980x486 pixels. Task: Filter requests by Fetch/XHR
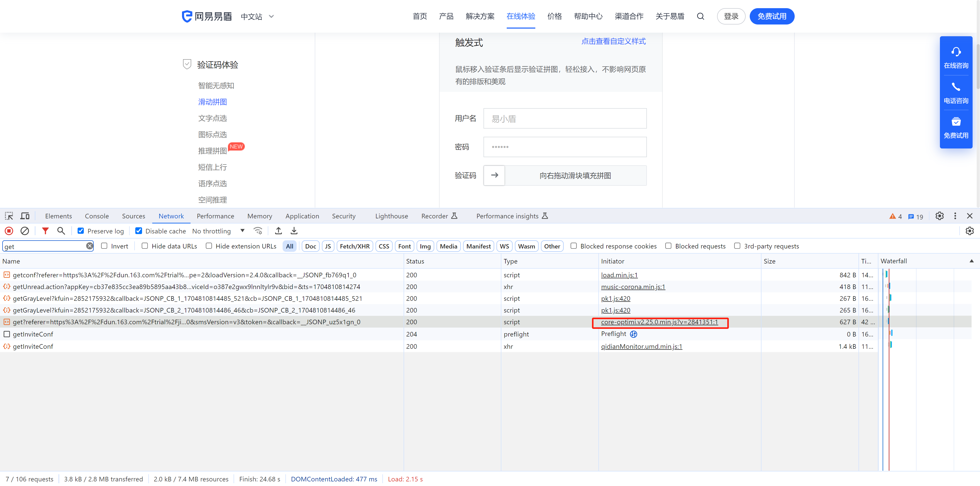[x=355, y=246]
